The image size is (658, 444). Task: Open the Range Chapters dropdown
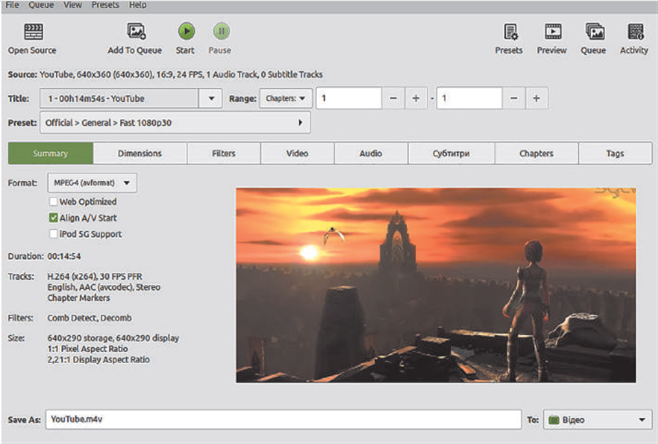[x=286, y=98]
